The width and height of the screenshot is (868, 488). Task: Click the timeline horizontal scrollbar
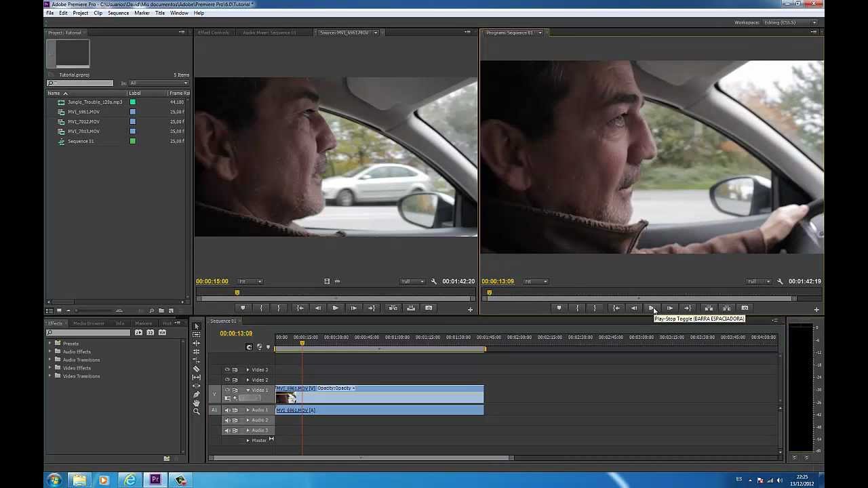click(x=361, y=458)
